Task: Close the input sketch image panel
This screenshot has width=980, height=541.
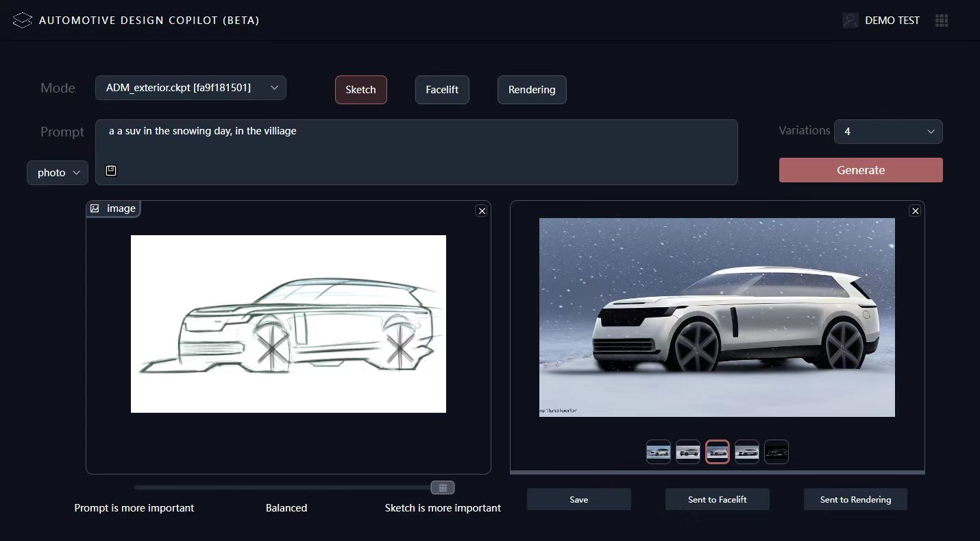Action: click(x=482, y=211)
